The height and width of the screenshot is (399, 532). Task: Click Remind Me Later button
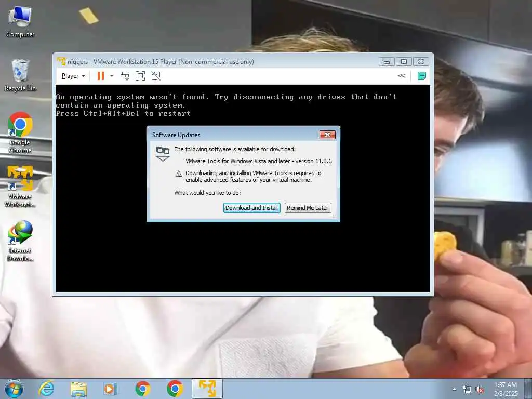pyautogui.click(x=308, y=208)
